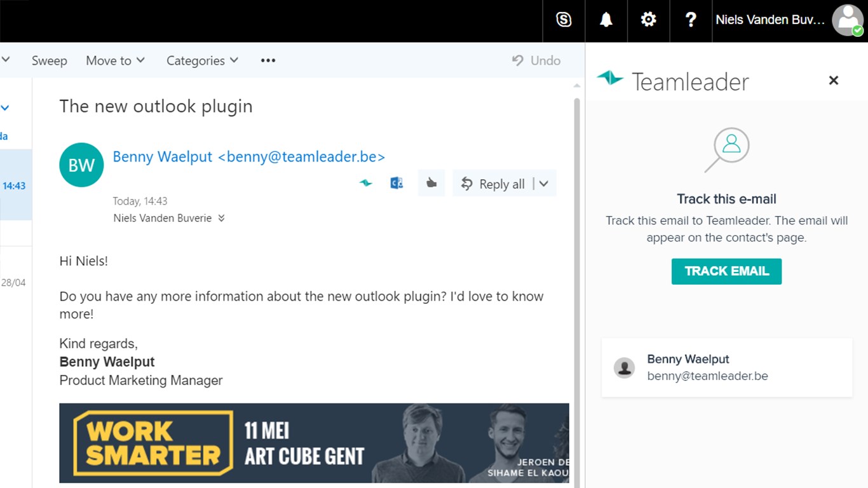Expand the leftmost toolbar chevron dropdown
868x488 pixels.
tap(6, 60)
